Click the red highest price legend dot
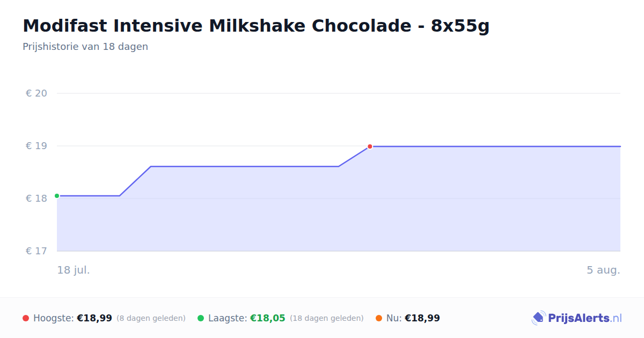Image resolution: width=644 pixels, height=338 pixels. [x=26, y=318]
